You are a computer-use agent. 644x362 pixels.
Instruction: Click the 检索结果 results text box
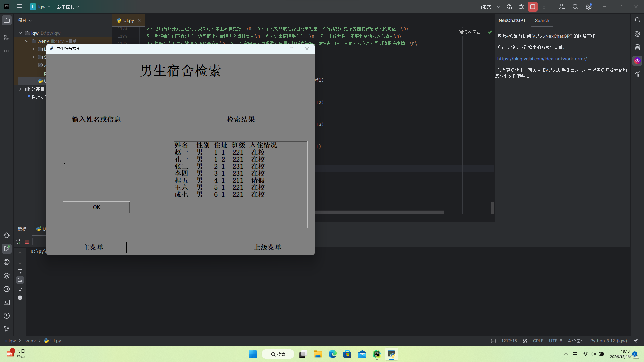click(241, 185)
